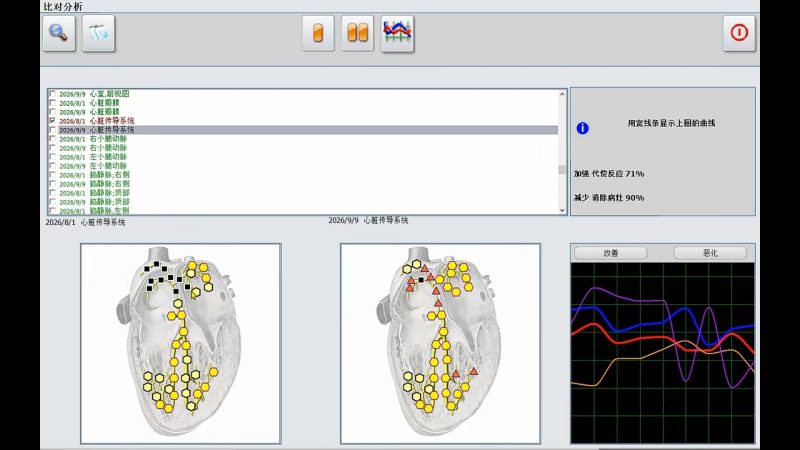Tick checkbox for 2026/8/1 腔静脉;顶部

(x=53, y=193)
